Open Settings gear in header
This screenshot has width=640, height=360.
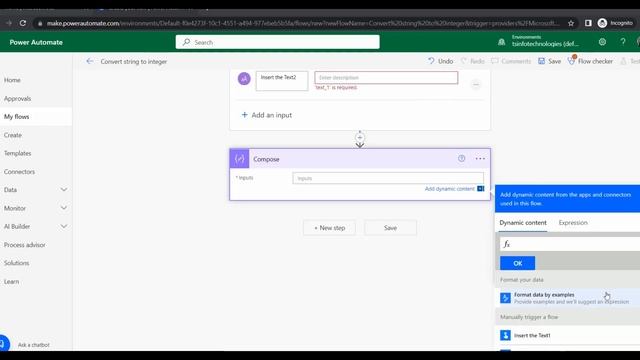tap(602, 42)
